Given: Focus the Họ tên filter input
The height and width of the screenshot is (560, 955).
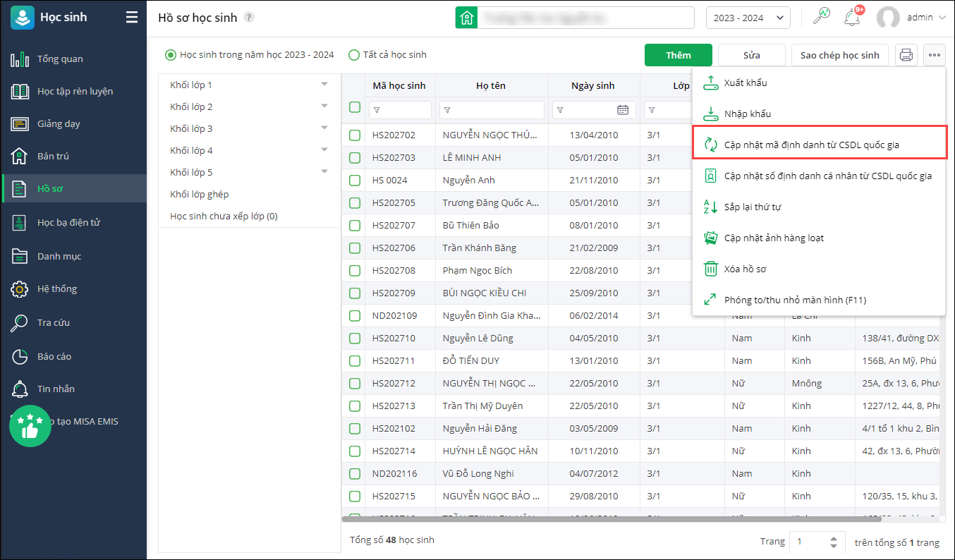Looking at the screenshot, I should (492, 110).
